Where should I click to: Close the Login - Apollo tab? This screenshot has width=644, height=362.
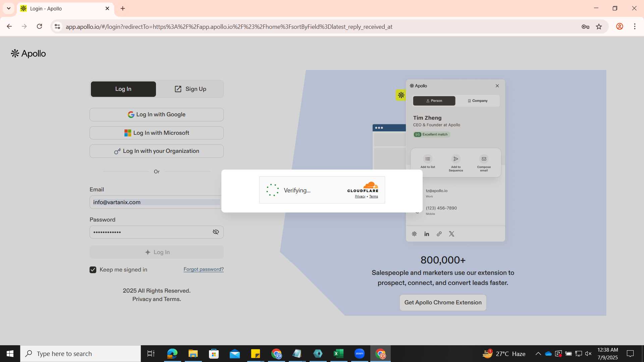tap(107, 8)
